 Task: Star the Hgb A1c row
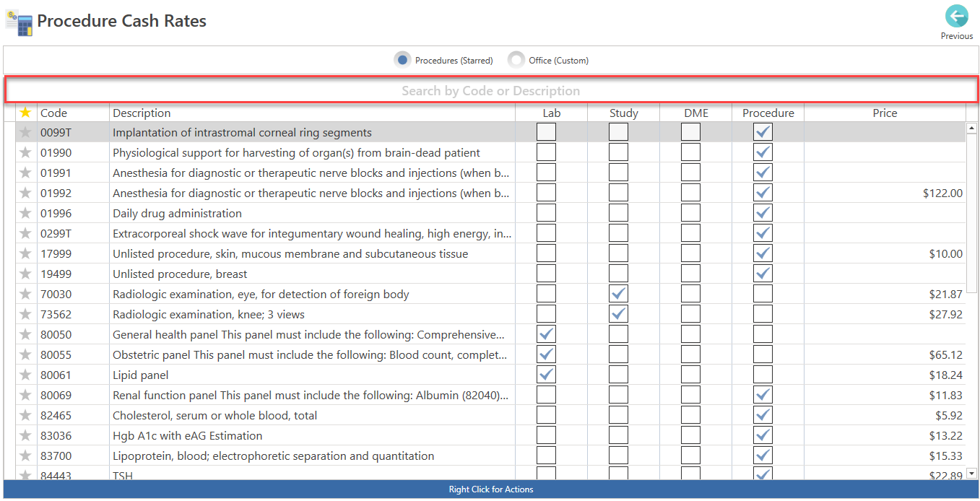(x=26, y=435)
